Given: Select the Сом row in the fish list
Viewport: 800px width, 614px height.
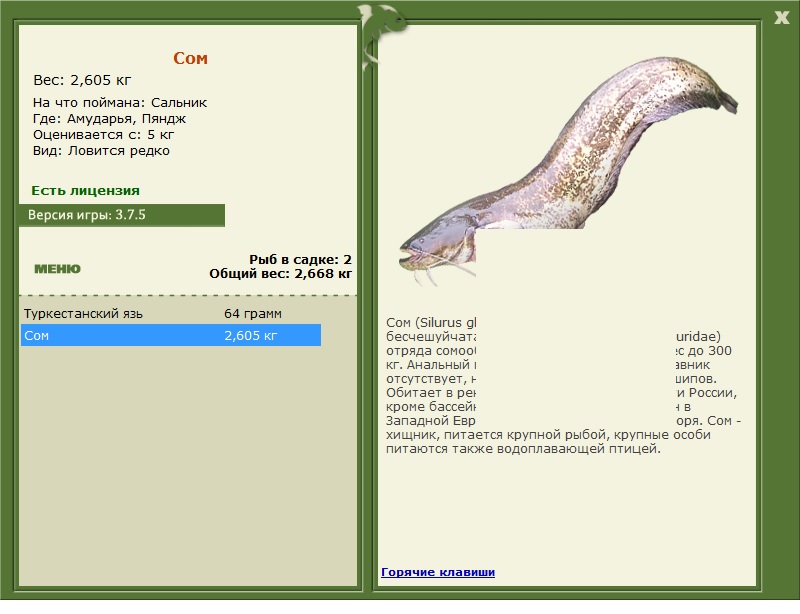Looking at the screenshot, I should 171,335.
